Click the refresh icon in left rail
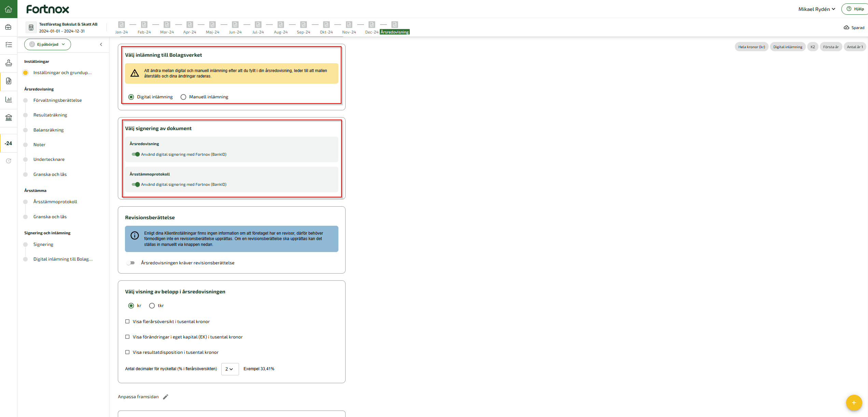The image size is (868, 417). pyautogui.click(x=9, y=161)
